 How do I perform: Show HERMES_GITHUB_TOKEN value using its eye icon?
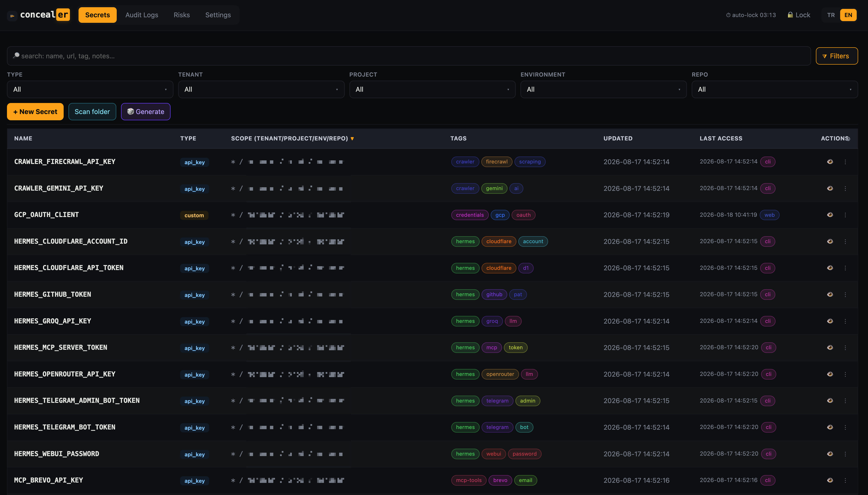pos(830,294)
